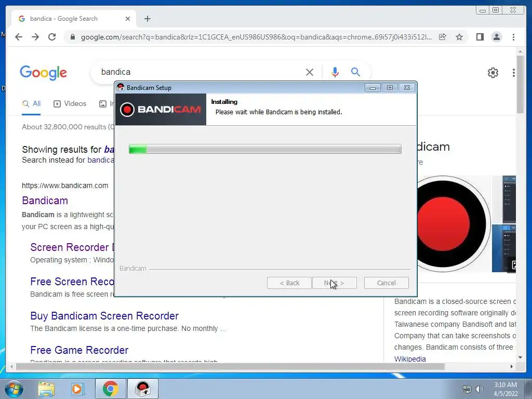Close the Bandicam Setup dialog
Image resolution: width=532 pixels, height=399 pixels.
click(407, 88)
